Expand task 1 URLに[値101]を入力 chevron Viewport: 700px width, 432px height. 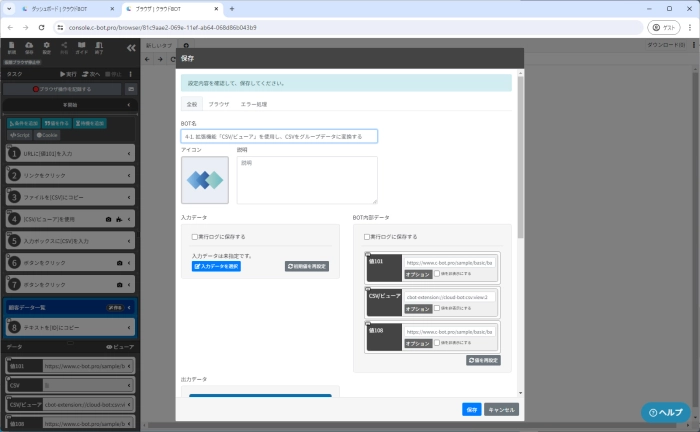coord(130,153)
